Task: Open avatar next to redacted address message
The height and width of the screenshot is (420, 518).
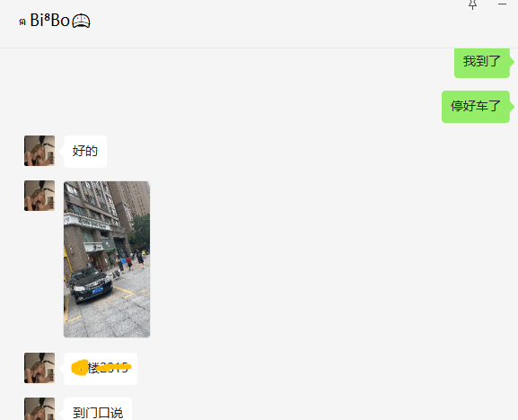Action: click(40, 368)
